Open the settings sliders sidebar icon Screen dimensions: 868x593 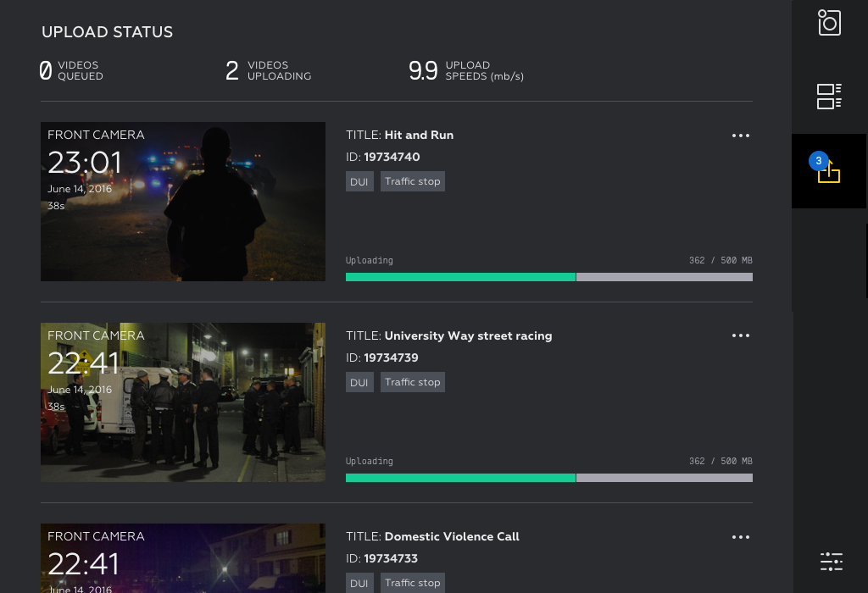pyautogui.click(x=831, y=561)
